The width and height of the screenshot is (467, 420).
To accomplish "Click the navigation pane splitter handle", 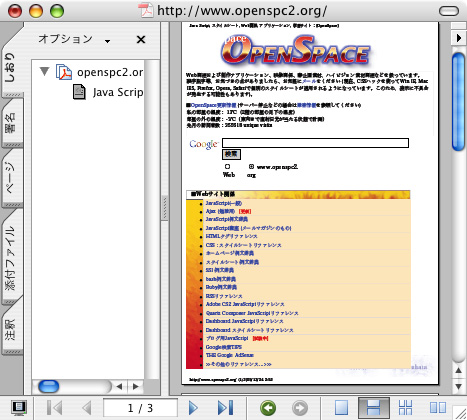I will tap(165, 208).
